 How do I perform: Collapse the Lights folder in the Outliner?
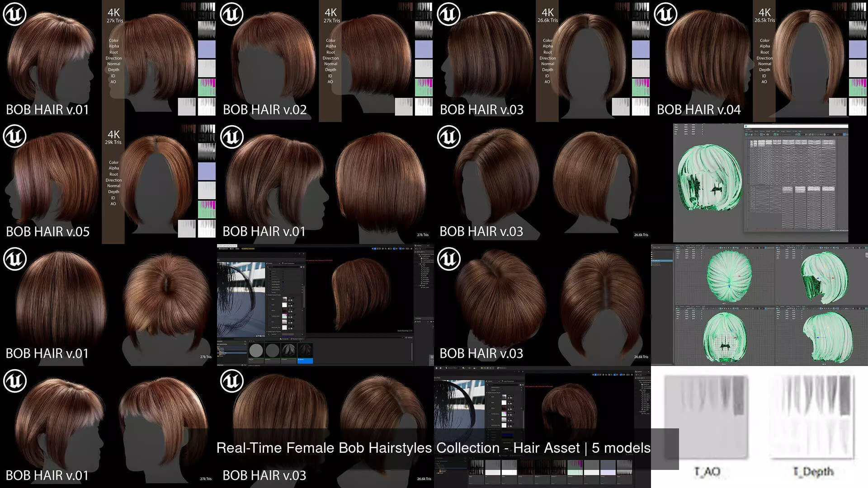(x=420, y=264)
